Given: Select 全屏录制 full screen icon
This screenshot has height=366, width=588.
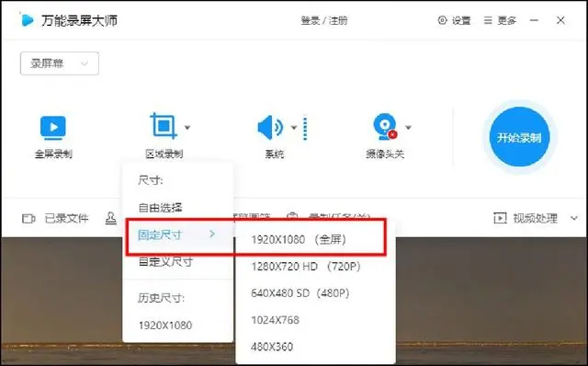Looking at the screenshot, I should tap(53, 128).
